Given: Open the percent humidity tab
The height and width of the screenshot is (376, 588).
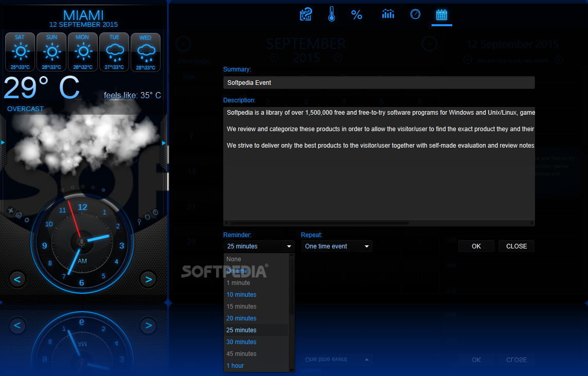Looking at the screenshot, I should (357, 15).
